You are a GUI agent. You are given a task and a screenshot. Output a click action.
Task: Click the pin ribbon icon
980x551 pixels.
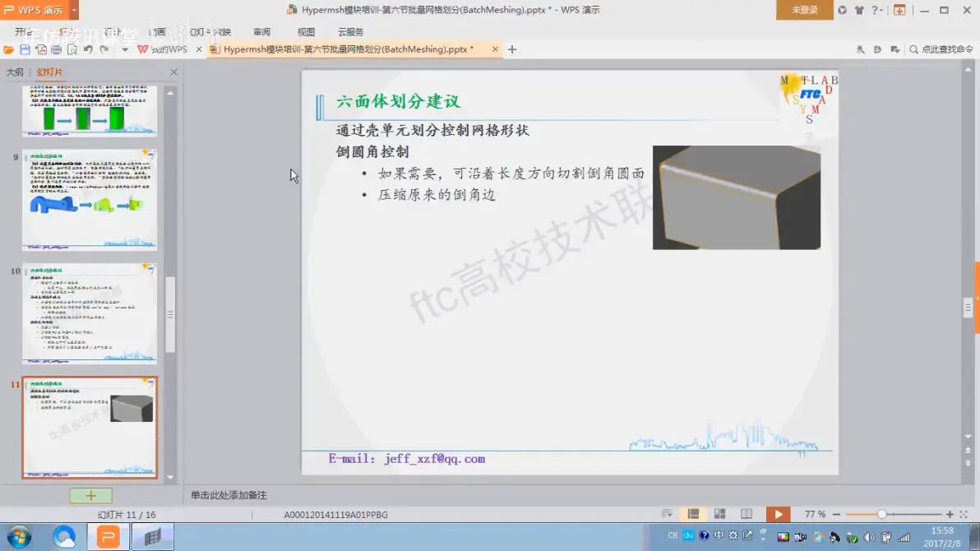click(x=861, y=49)
